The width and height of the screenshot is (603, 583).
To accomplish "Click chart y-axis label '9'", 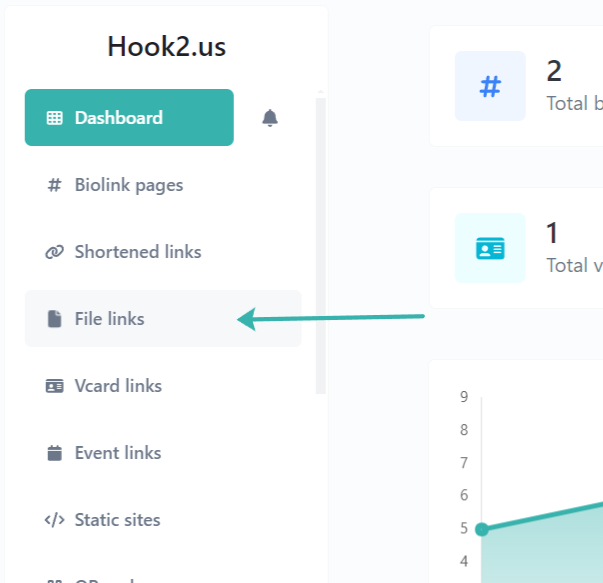I will tap(464, 396).
